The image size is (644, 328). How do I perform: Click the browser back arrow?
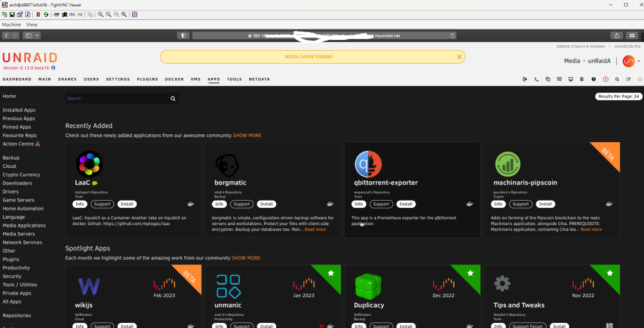(6, 35)
